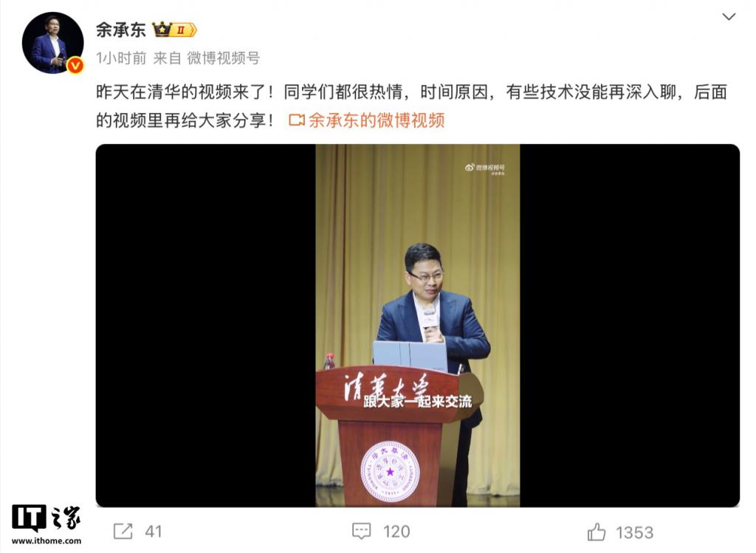Visit www.ithome.com watermark link

47,541
